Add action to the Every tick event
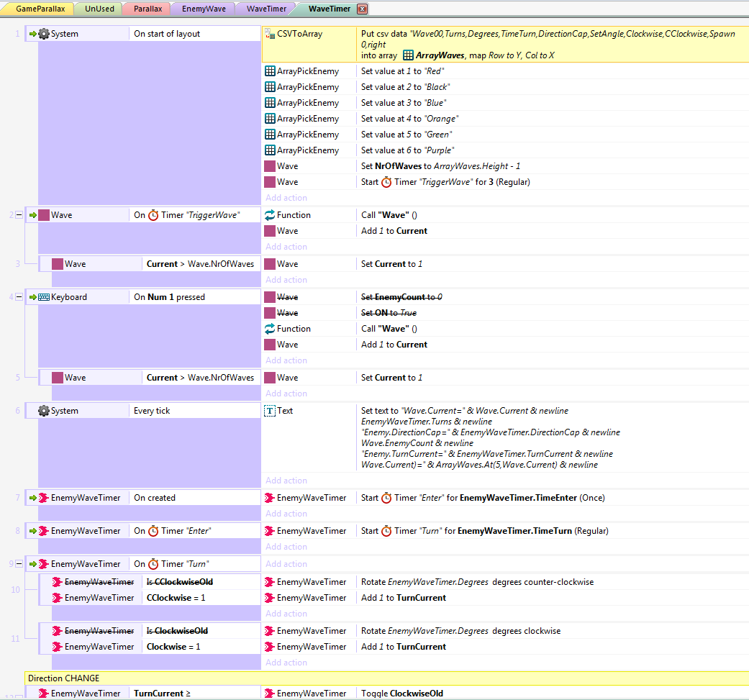This screenshot has width=749, height=700. [x=286, y=481]
